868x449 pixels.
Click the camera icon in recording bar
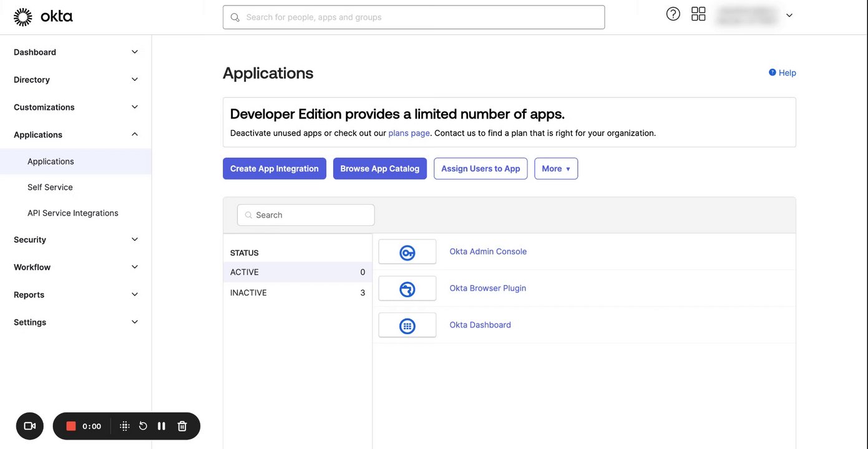tap(29, 426)
